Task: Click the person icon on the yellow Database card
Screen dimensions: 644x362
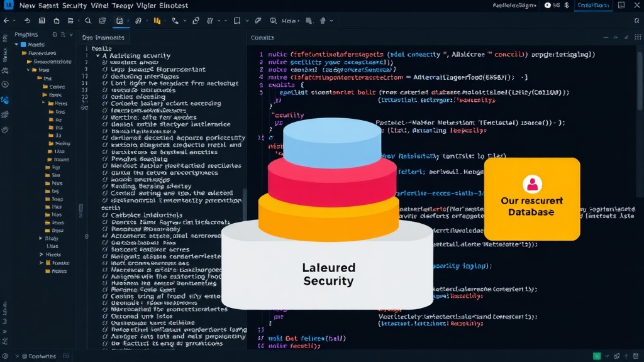Action: [x=532, y=184]
